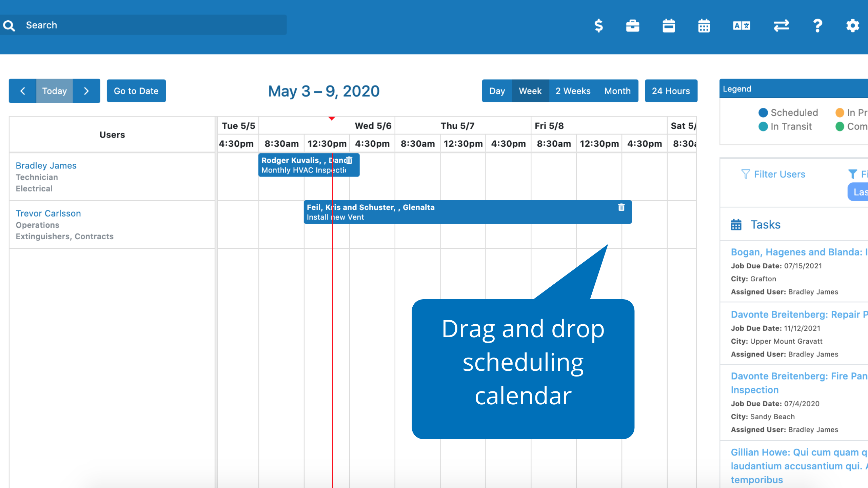Click 'Job Due Date: 07/15/2021' text
Image resolution: width=868 pixels, height=488 pixels.
pyautogui.click(x=776, y=266)
